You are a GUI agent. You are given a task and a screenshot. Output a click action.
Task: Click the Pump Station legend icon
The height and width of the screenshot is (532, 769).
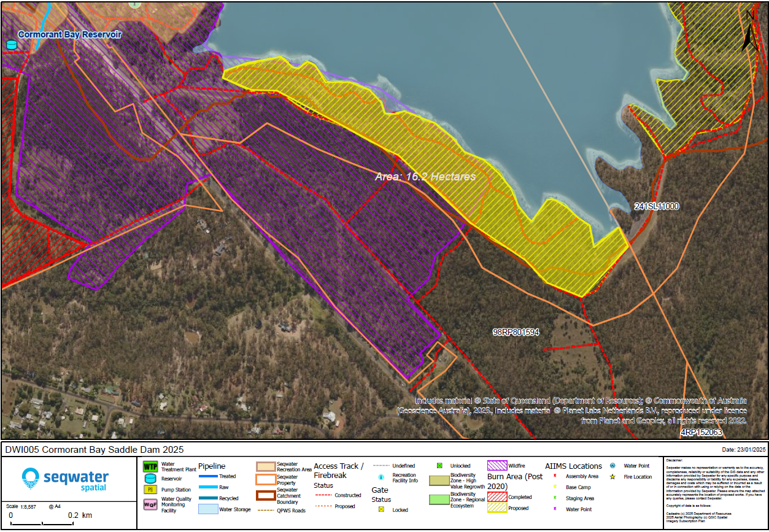click(x=150, y=490)
